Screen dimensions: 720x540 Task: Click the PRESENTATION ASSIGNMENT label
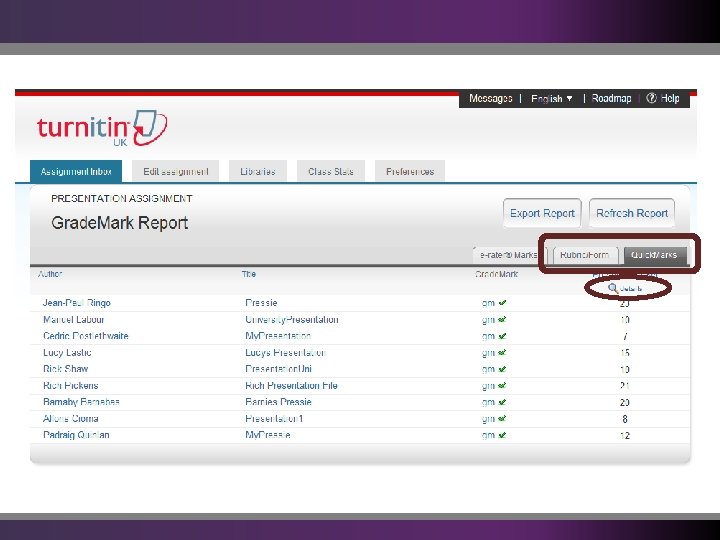(x=122, y=198)
